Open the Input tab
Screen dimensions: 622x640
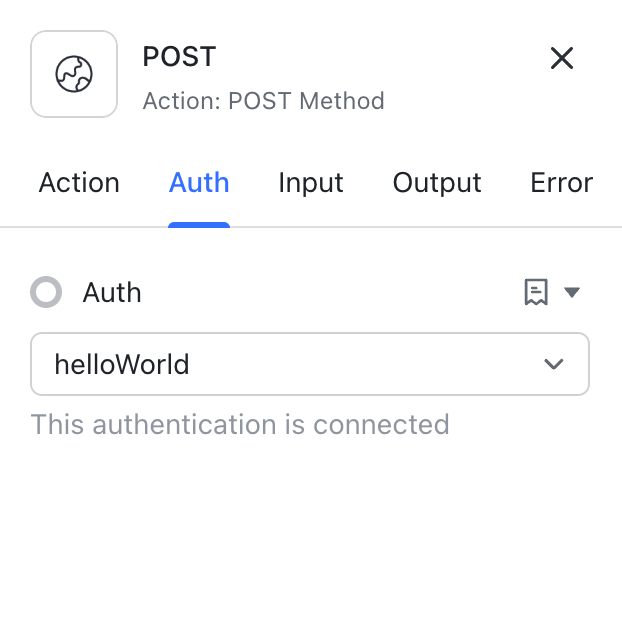click(x=311, y=183)
